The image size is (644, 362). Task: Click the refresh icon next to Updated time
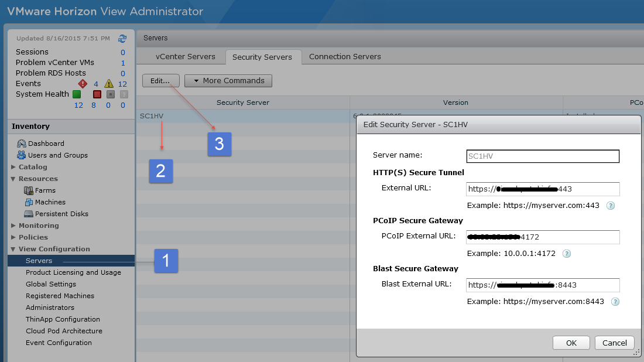tap(122, 39)
